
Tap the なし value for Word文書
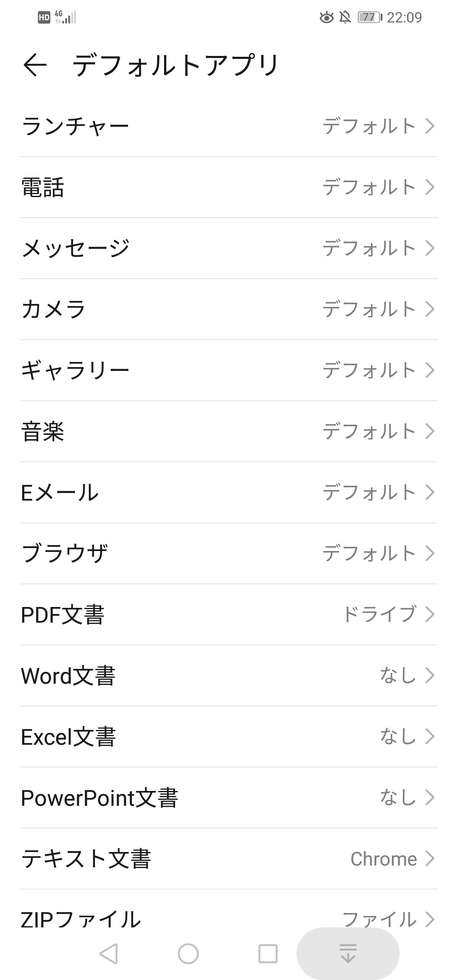(398, 676)
